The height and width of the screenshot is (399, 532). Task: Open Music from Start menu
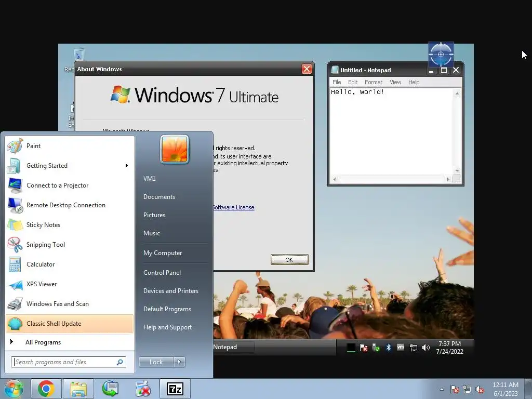coord(152,233)
